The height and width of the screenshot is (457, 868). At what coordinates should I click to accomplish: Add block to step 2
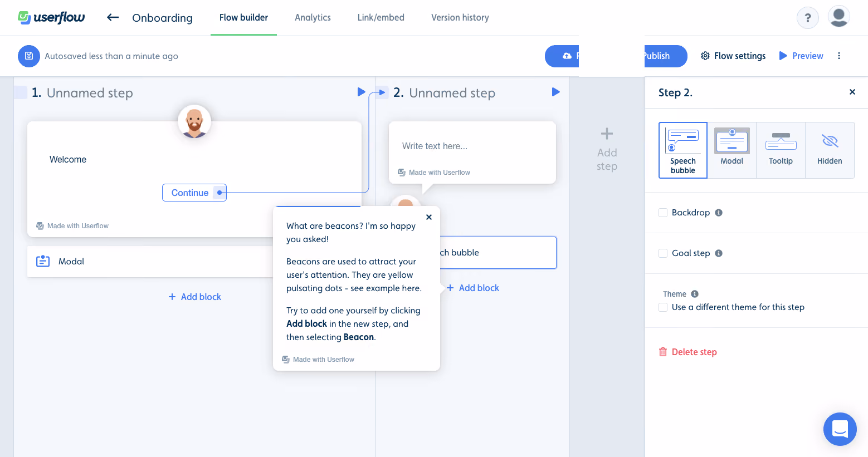(x=473, y=288)
